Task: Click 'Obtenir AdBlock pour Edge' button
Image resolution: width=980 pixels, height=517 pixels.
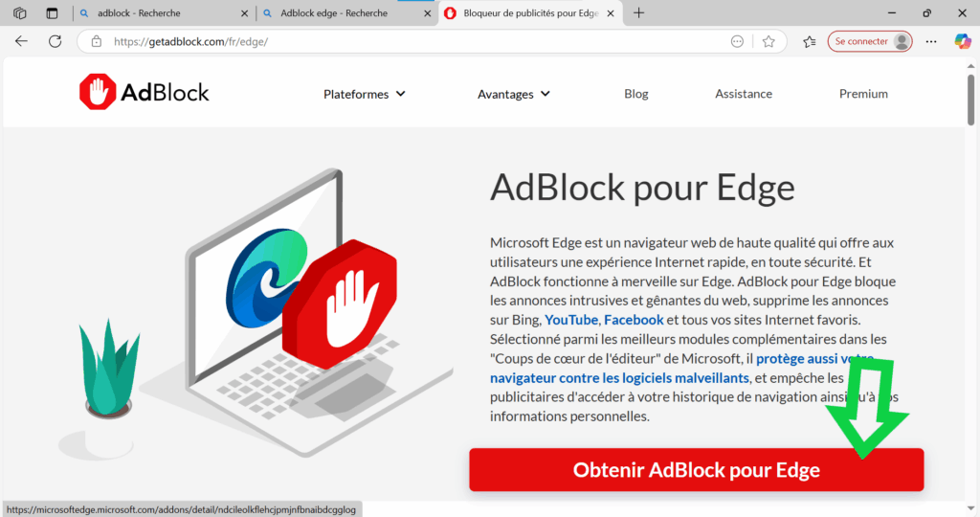Action: pos(696,470)
